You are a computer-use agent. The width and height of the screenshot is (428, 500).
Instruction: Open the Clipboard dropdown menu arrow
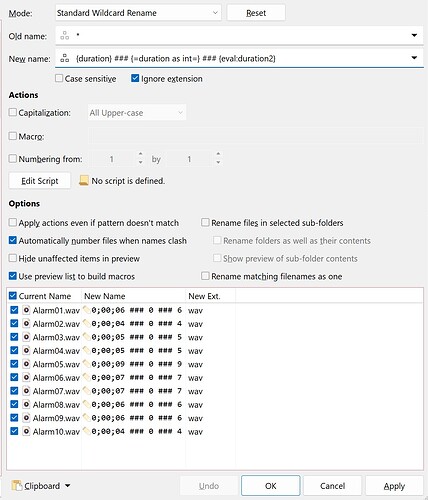[x=67, y=486]
